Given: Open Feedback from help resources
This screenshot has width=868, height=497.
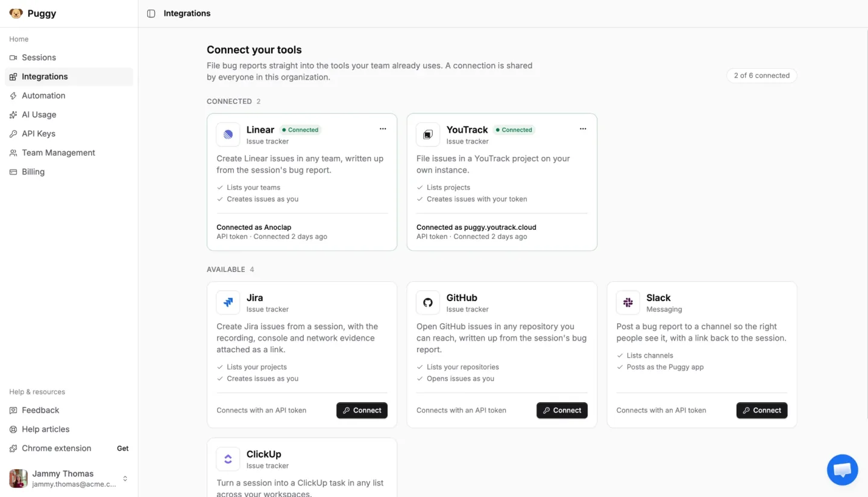Looking at the screenshot, I should [69, 410].
